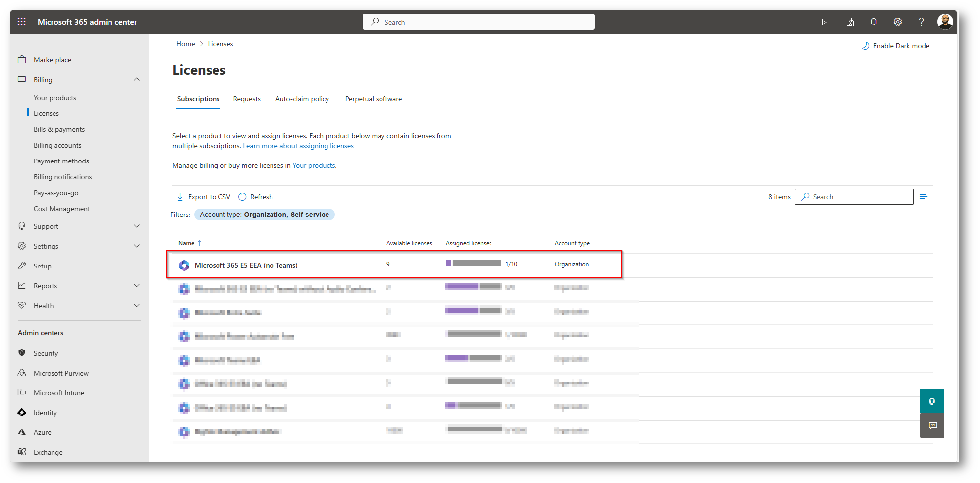Open the settings gear icon in header
Image resolution: width=980 pixels, height=483 pixels.
click(897, 22)
